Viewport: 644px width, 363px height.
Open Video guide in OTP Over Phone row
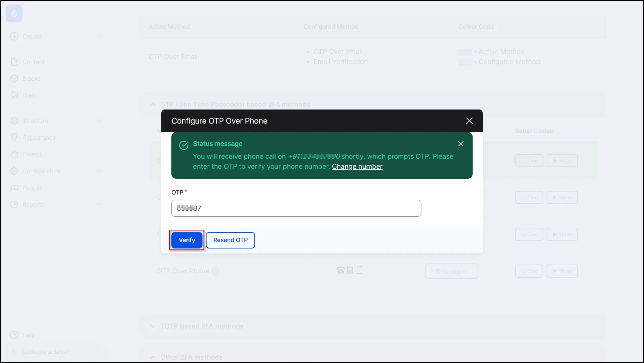tap(562, 271)
